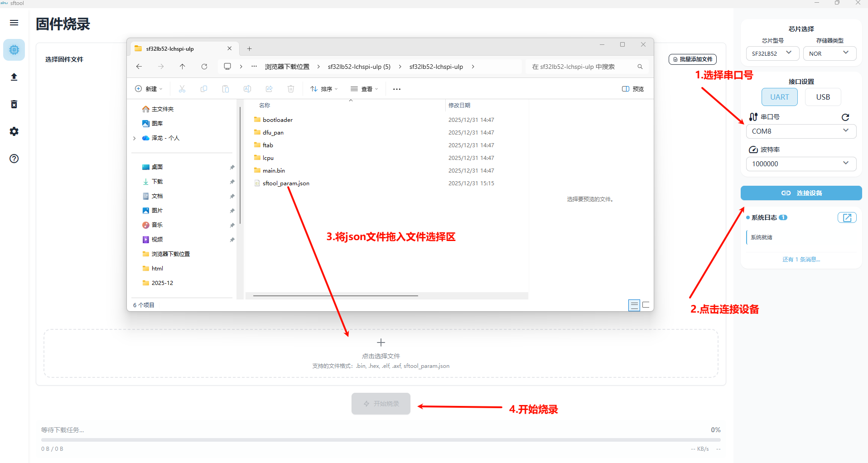The image size is (868, 463).
Task: Open the COM8 serial port dropdown
Action: 800,131
